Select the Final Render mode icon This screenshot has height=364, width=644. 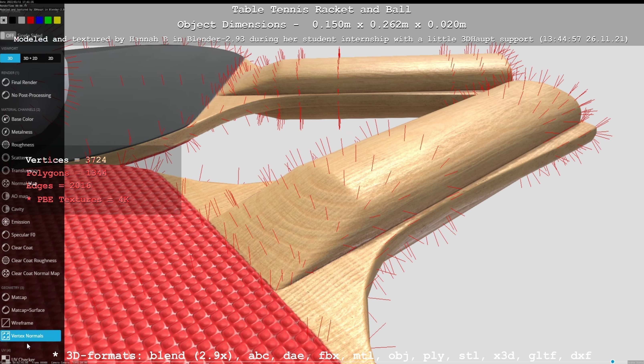[x=6, y=82]
